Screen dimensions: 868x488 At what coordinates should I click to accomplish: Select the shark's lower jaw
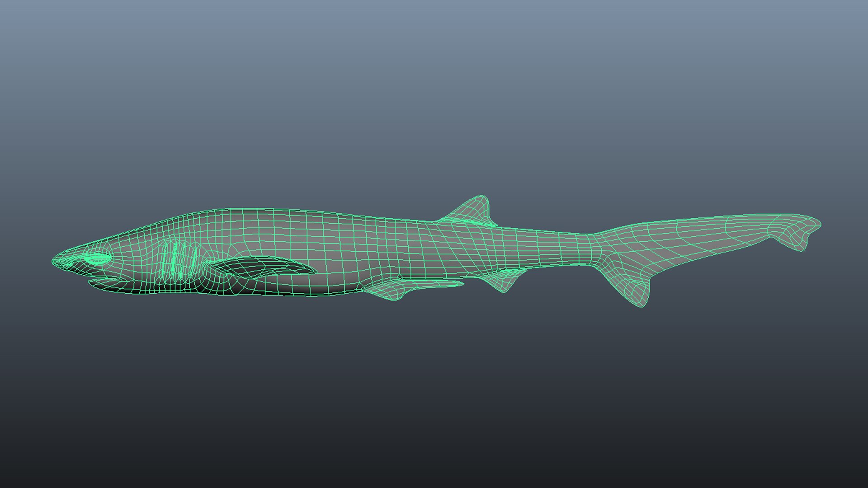pos(108,285)
